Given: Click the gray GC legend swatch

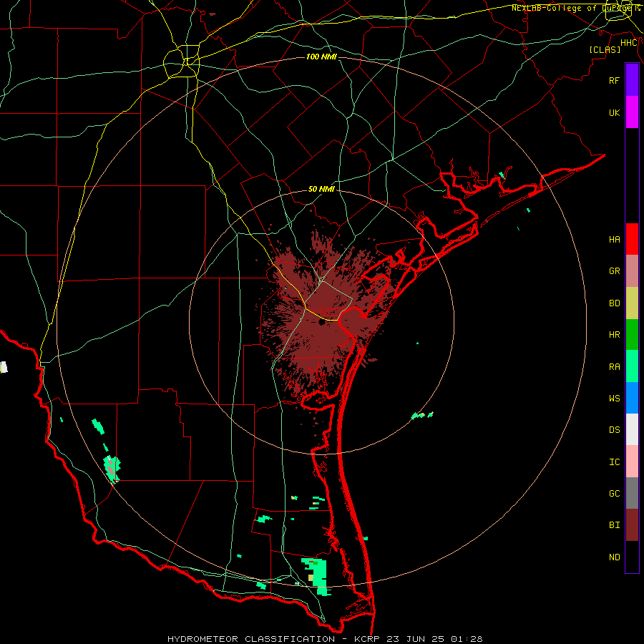Looking at the screenshot, I should 632,493.
